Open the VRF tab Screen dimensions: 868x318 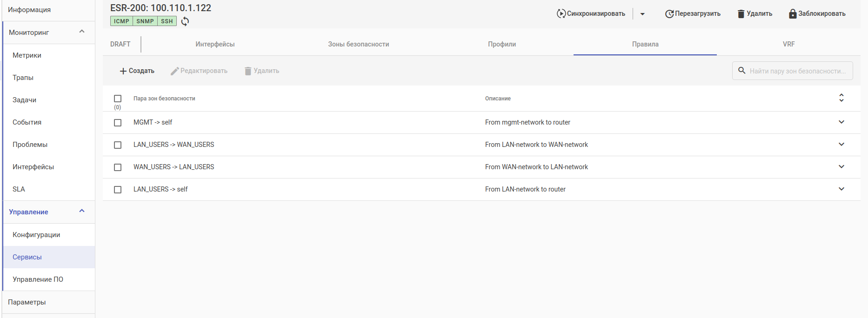pyautogui.click(x=788, y=44)
